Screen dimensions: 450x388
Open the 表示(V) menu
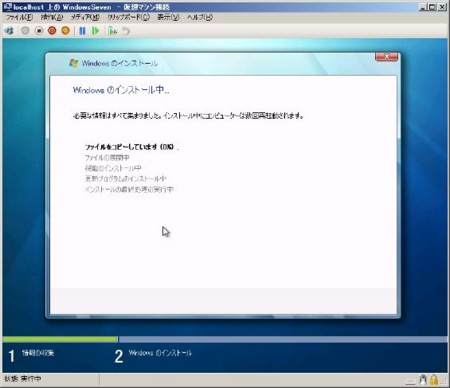168,17
